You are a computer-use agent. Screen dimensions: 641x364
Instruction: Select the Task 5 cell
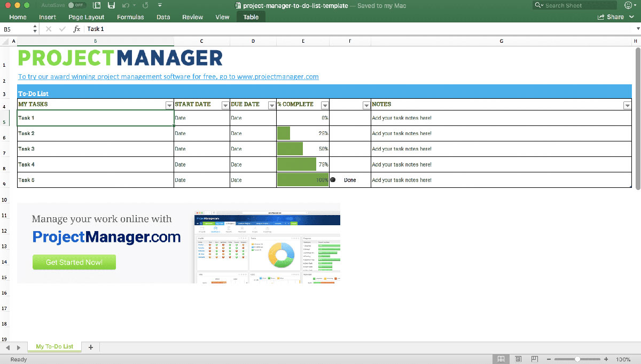96,180
